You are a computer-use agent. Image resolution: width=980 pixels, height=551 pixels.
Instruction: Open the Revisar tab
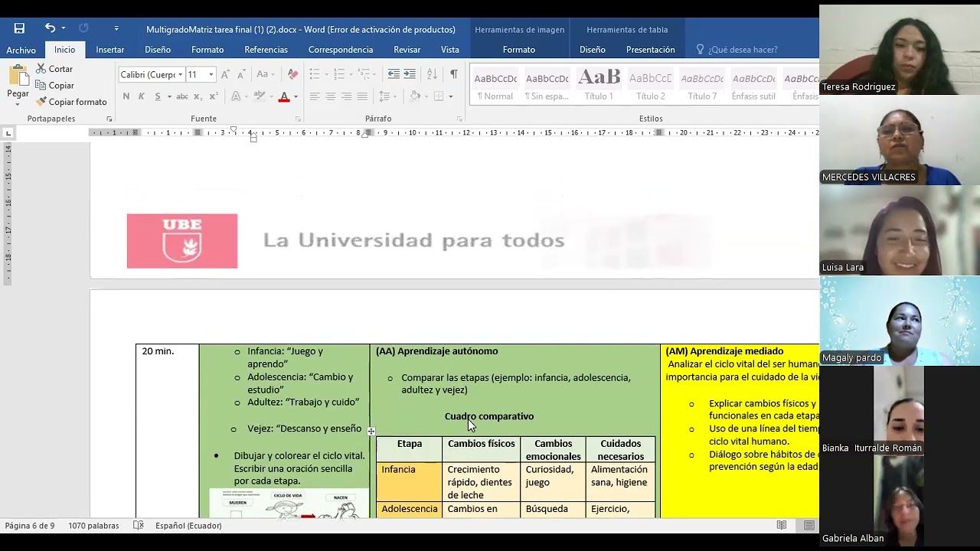click(407, 50)
